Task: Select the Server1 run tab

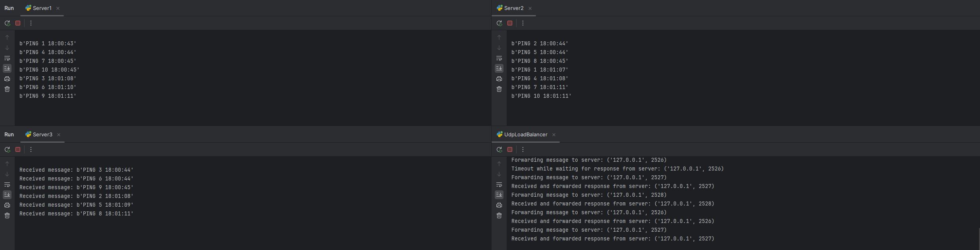Action: 42,8
